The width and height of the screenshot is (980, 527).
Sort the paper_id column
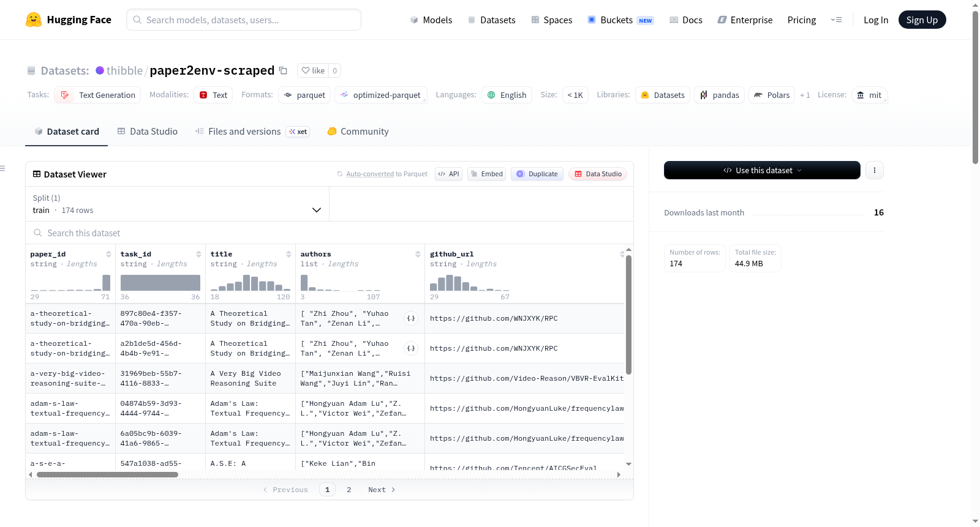pyautogui.click(x=108, y=254)
